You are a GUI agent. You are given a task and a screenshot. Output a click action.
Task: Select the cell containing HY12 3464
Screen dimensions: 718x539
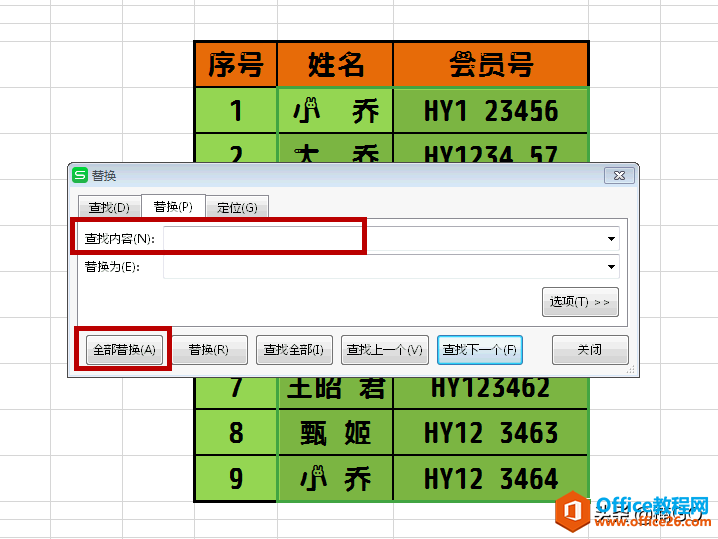[490, 479]
